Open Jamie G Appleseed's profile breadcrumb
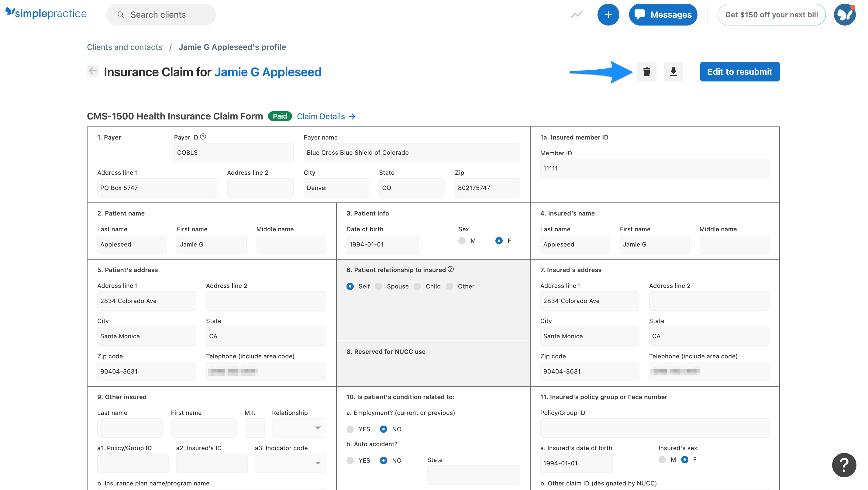 (232, 47)
